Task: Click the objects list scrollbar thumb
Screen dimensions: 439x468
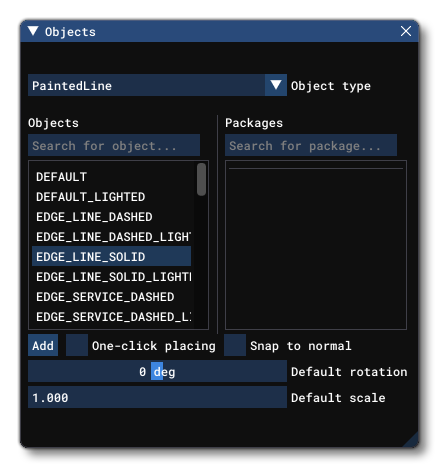Action: [201, 179]
